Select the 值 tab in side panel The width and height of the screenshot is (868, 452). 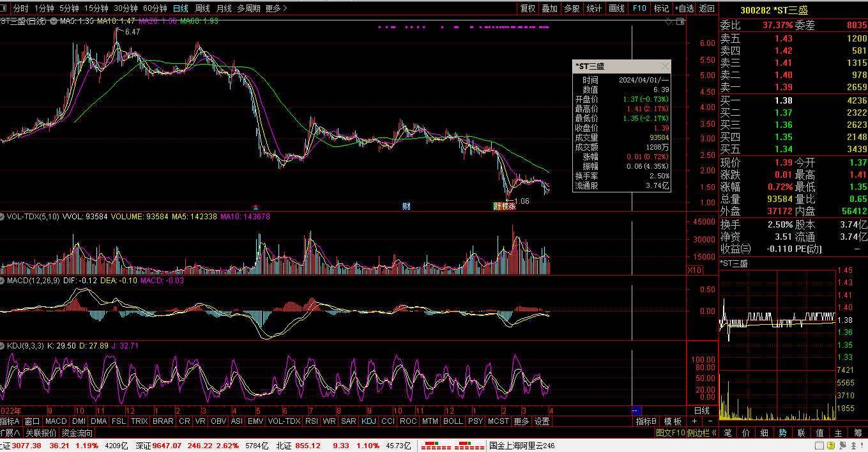(x=820, y=433)
